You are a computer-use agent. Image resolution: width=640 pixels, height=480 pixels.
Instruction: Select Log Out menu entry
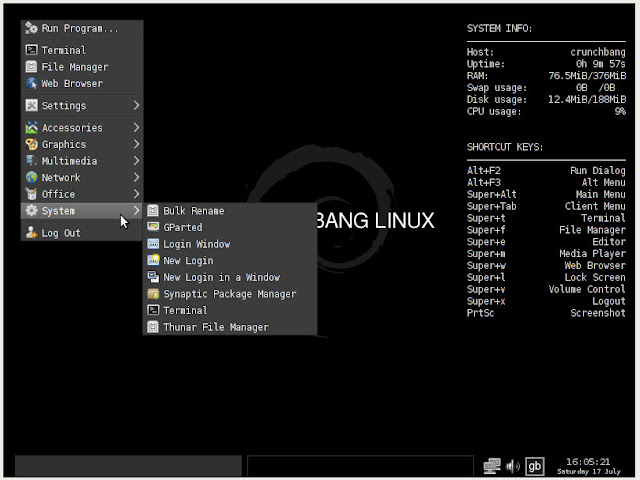(82, 233)
